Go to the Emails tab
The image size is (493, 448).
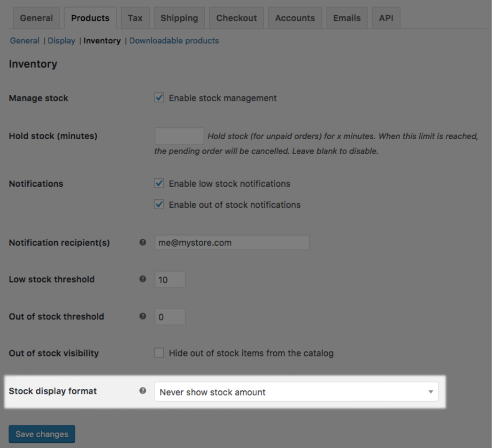pos(346,18)
